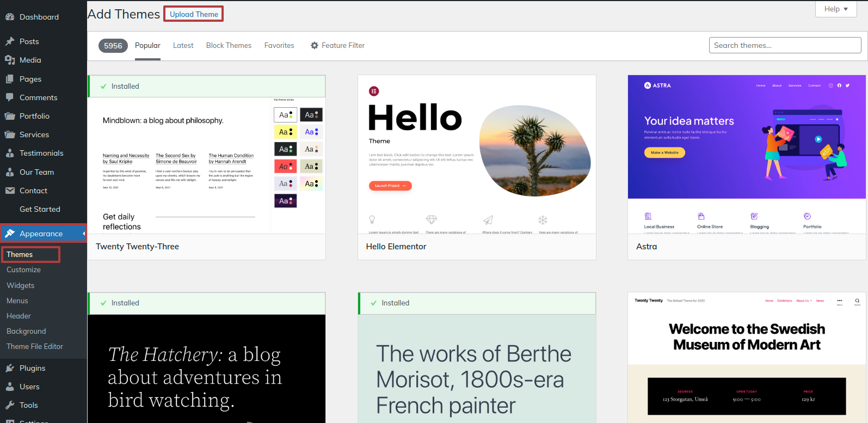The height and width of the screenshot is (423, 868).
Task: Open the Block Themes tab
Action: [x=229, y=46]
